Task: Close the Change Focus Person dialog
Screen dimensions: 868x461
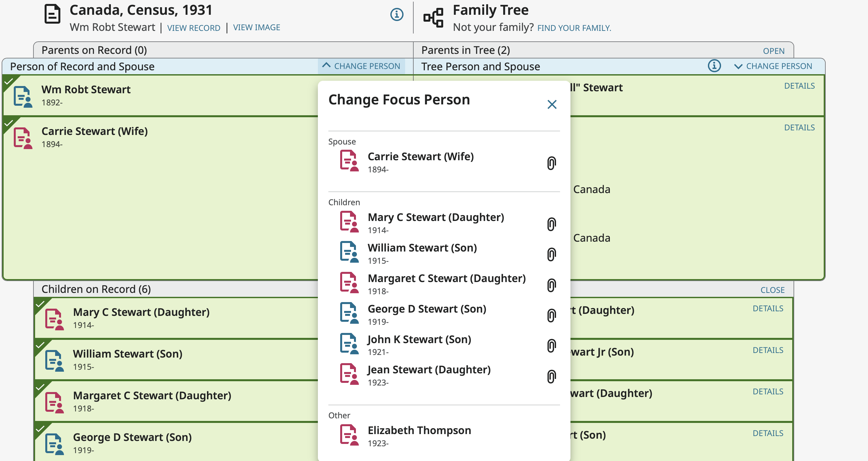Action: click(551, 104)
